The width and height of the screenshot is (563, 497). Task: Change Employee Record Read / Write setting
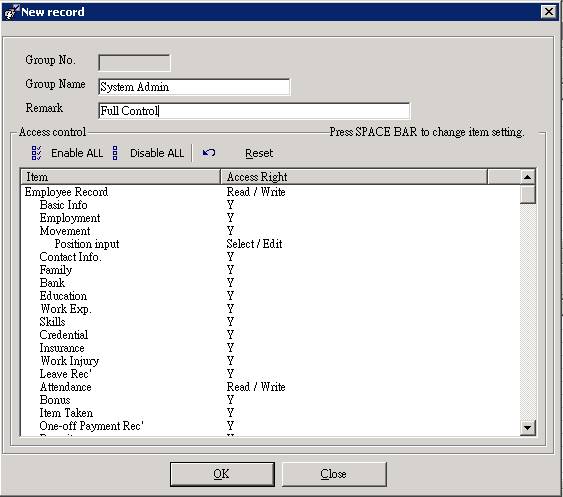tap(256, 192)
